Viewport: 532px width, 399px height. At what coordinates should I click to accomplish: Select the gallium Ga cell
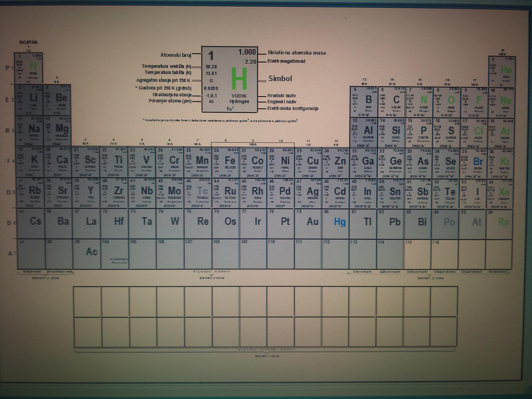tap(363, 163)
